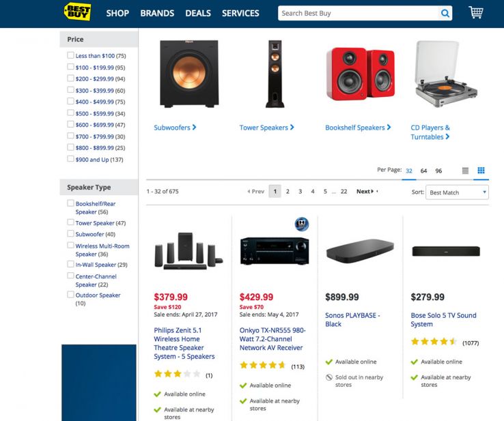Switch to grid view layout

click(x=481, y=170)
